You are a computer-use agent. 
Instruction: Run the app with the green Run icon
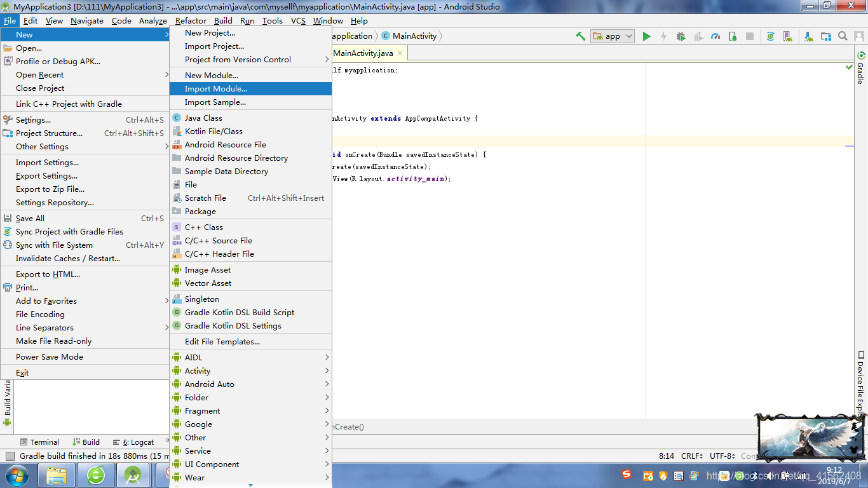click(647, 36)
